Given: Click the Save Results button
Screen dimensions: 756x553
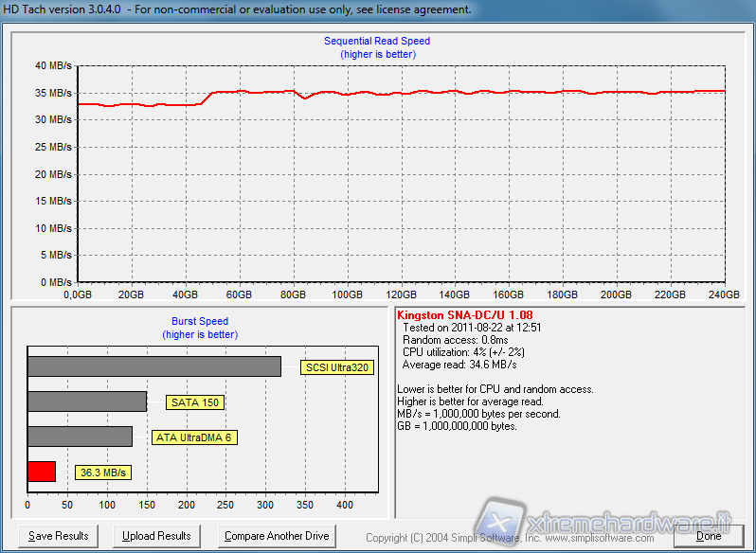Looking at the screenshot, I should (59, 536).
